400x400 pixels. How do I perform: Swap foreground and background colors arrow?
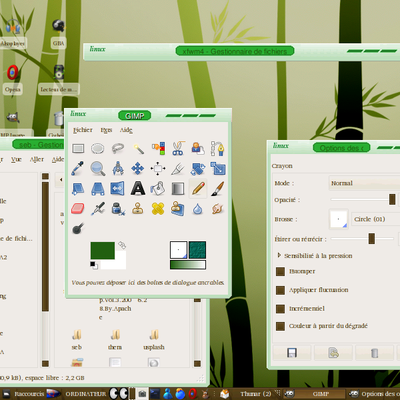tap(122, 245)
